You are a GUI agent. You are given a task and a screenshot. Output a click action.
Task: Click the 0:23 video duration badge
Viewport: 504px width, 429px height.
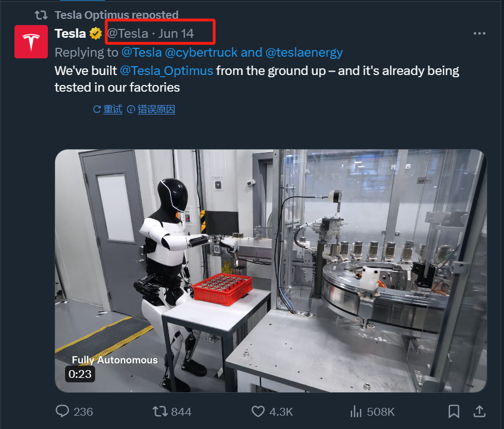click(x=80, y=375)
